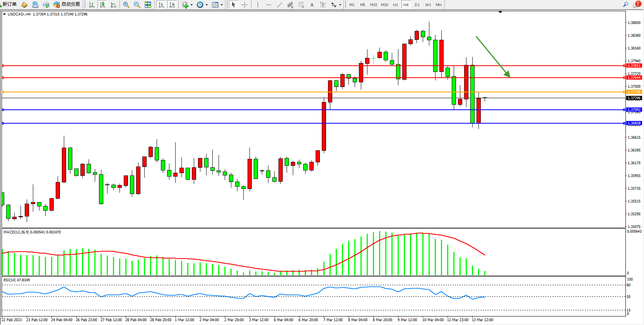Select the M15 timeframe
The image size is (644, 325).
pyautogui.click(x=373, y=5)
